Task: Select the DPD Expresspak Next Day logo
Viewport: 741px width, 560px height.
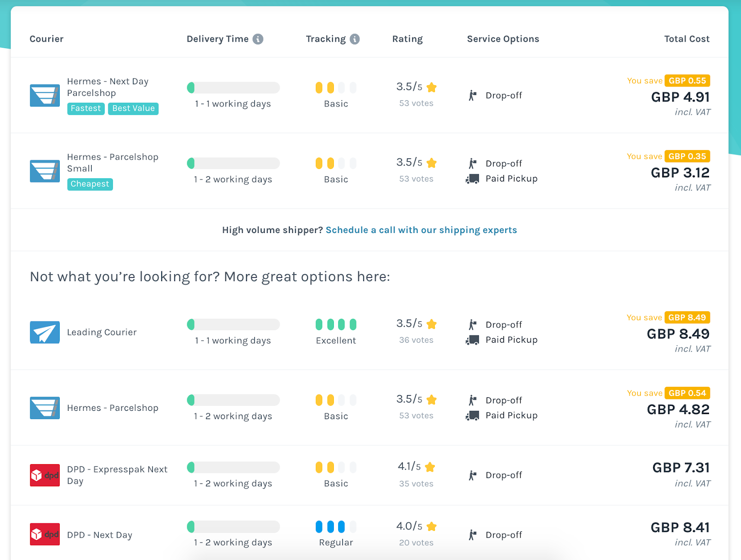Action: [x=45, y=475]
